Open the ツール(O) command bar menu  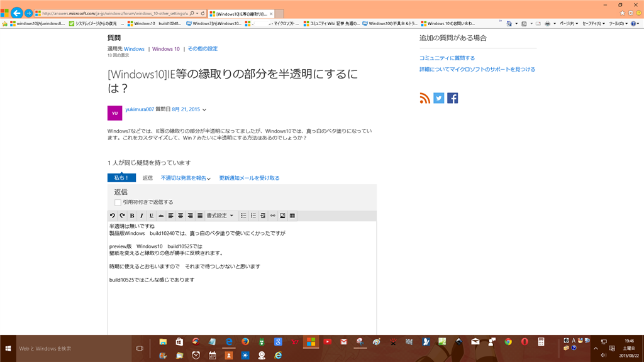[618, 24]
